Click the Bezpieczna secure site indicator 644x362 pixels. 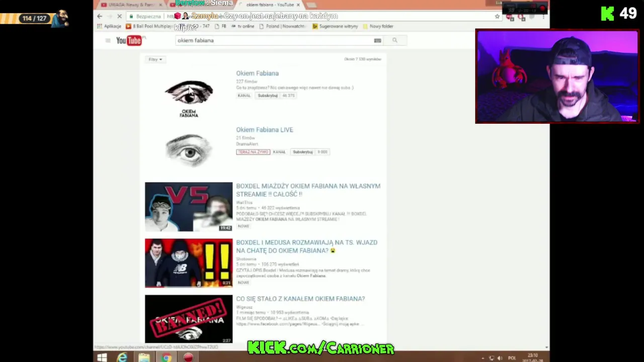click(x=145, y=16)
